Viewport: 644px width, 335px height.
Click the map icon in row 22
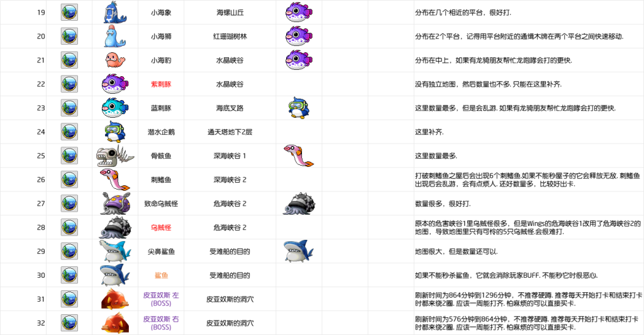point(69,84)
